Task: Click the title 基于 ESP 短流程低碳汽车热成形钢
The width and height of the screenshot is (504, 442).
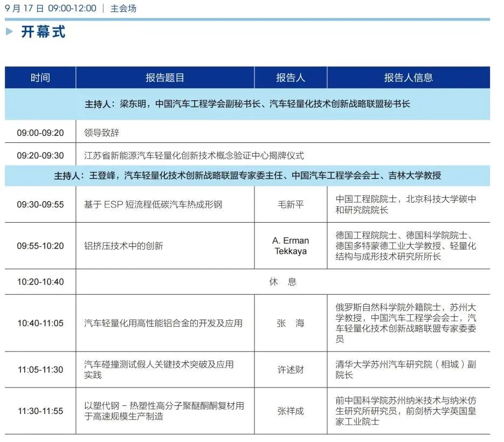Action: pyautogui.click(x=153, y=204)
